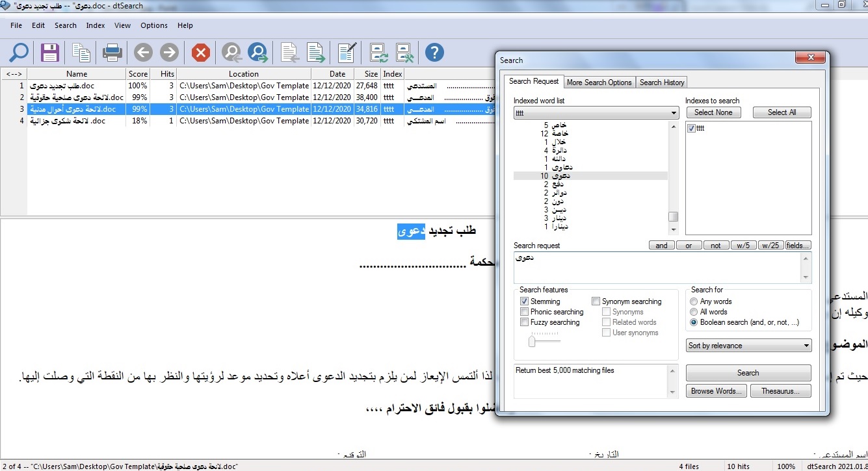Screen dimensions: 868x471
Task: Switch to More Search Options tab
Action: pyautogui.click(x=599, y=83)
